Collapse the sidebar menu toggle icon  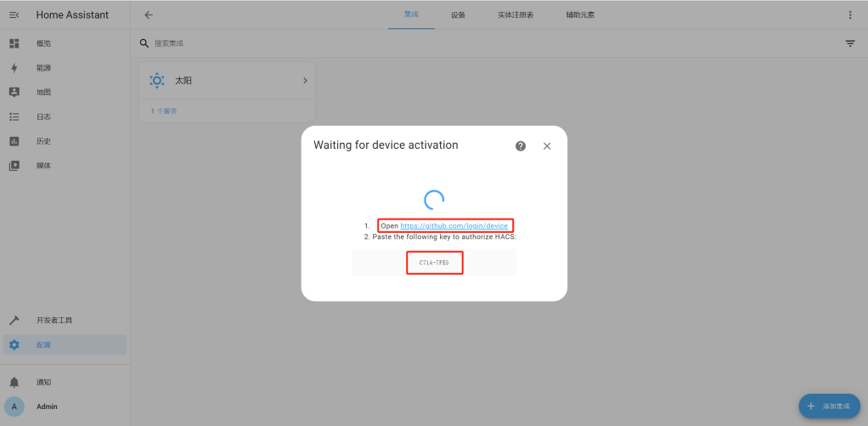[14, 14]
